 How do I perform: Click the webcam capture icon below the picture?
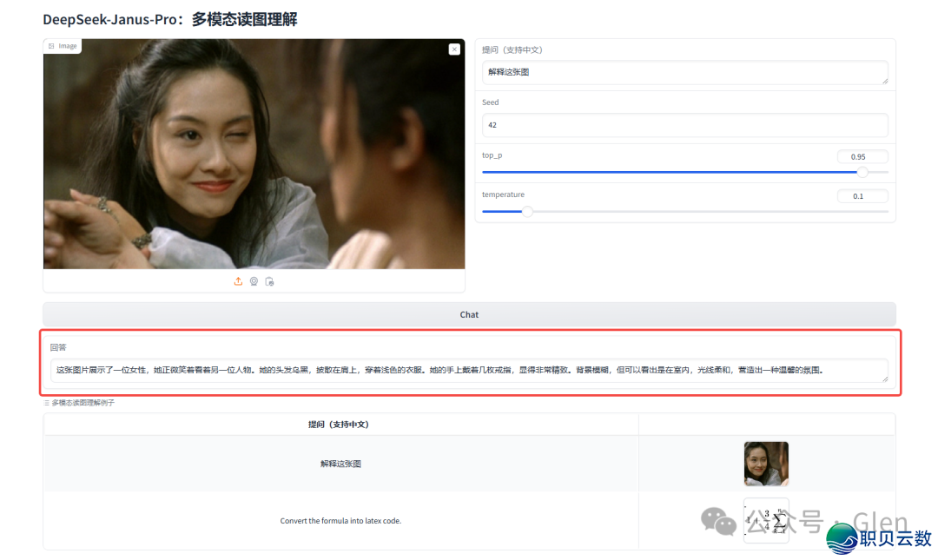(x=254, y=281)
